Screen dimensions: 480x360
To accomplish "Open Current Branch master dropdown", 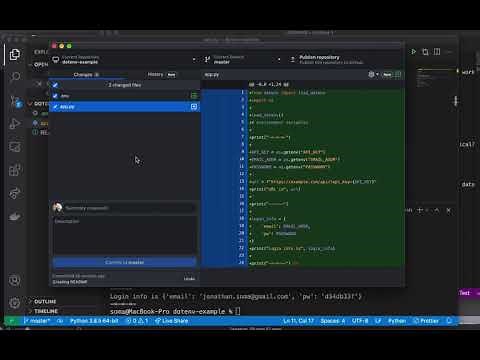I will (242, 59).
